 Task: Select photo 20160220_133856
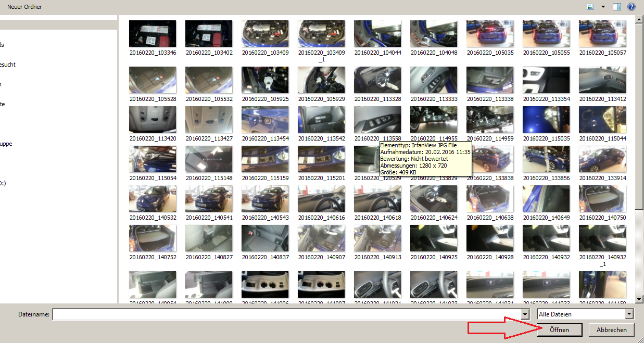pyautogui.click(x=546, y=159)
